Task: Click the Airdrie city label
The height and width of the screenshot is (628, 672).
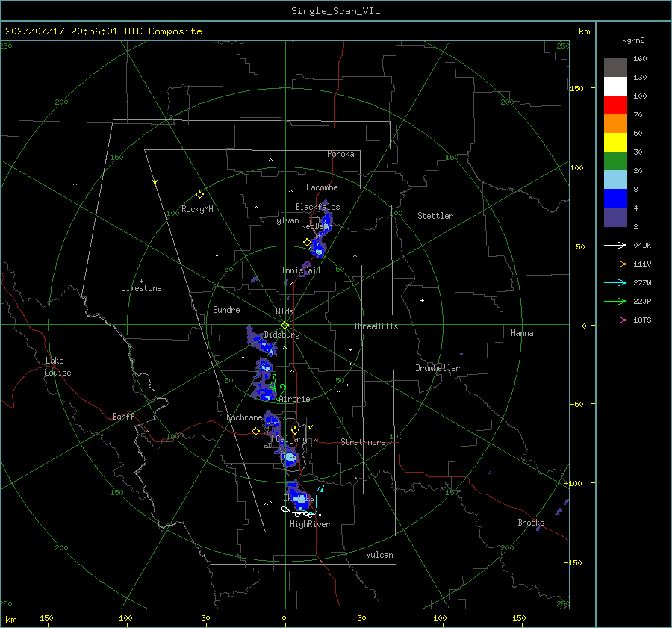Action: click(294, 399)
